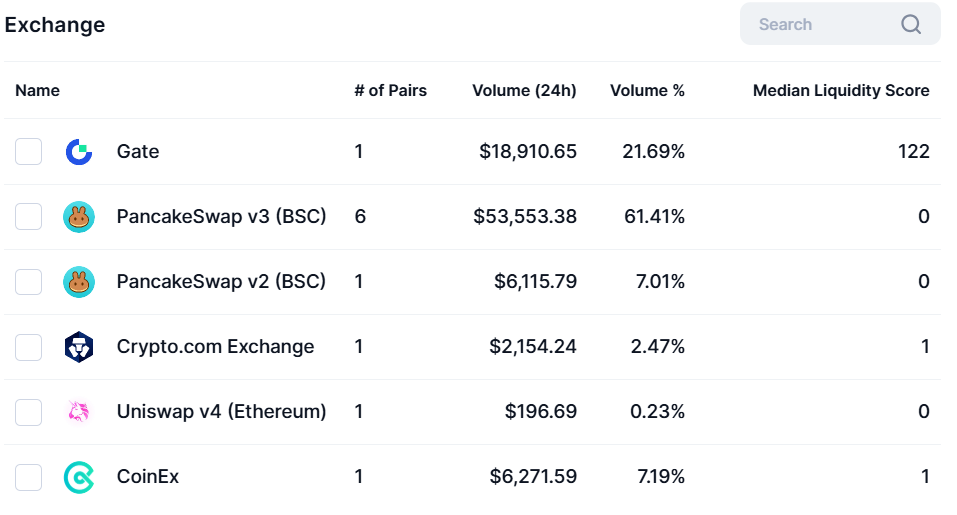Sort by the Volume (24h) column header

click(524, 90)
